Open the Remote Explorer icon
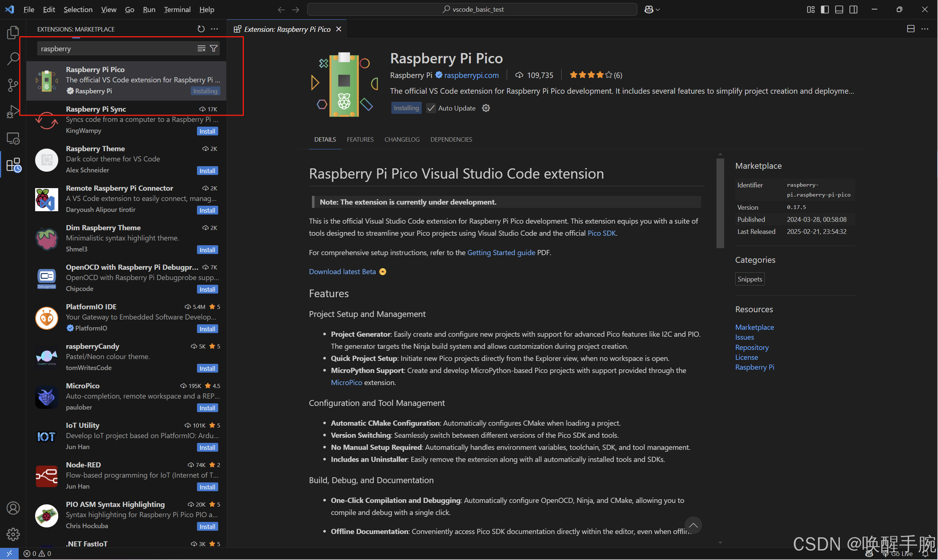This screenshot has height=560, width=938. [13, 138]
